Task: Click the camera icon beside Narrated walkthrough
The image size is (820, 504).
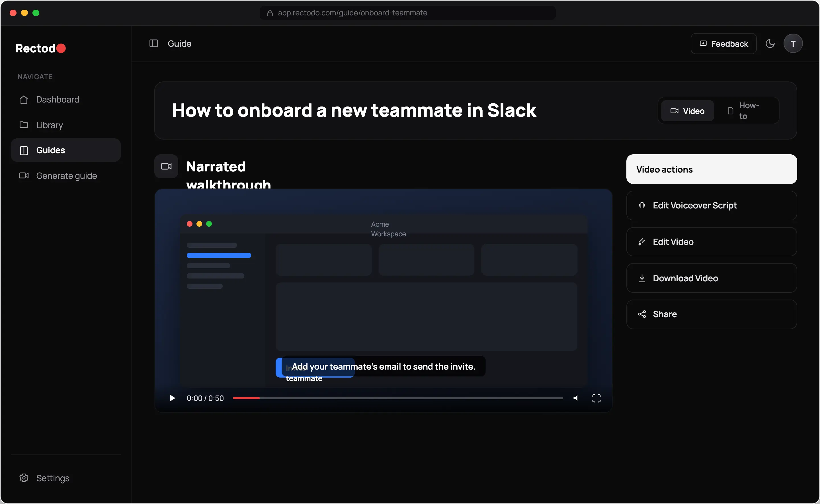Action: [166, 166]
